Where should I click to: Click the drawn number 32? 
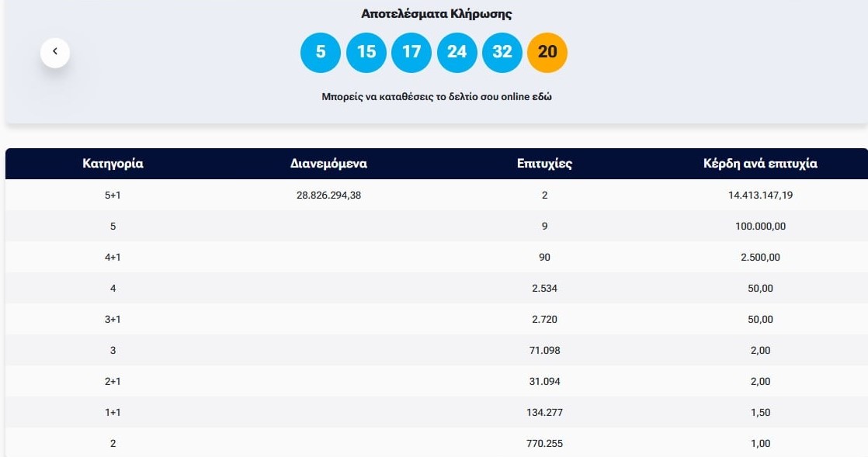click(x=502, y=53)
